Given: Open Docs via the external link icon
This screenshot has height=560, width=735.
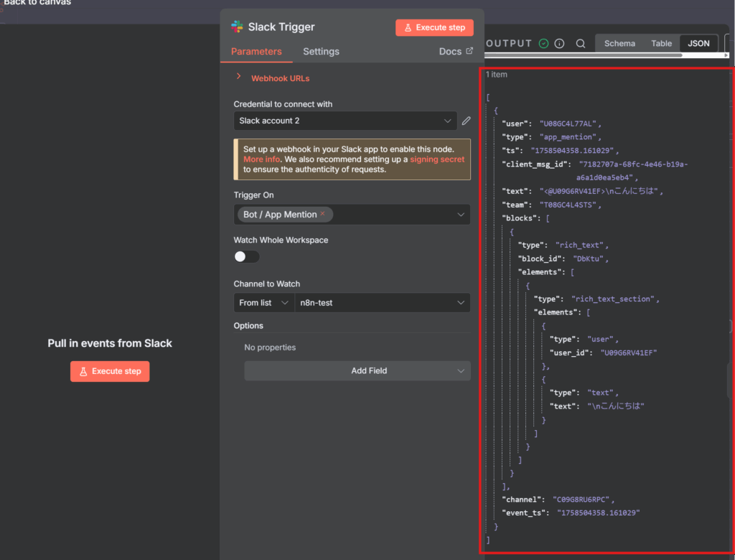Looking at the screenshot, I should (469, 51).
